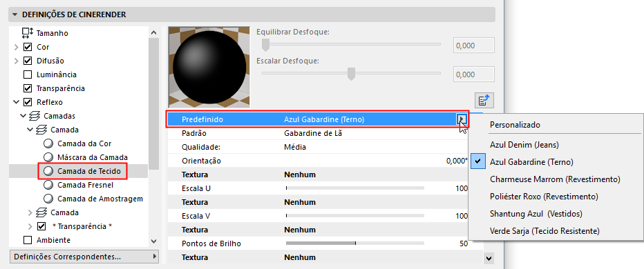
Task: Click the Escalar Desfoque value field
Action: click(x=474, y=74)
